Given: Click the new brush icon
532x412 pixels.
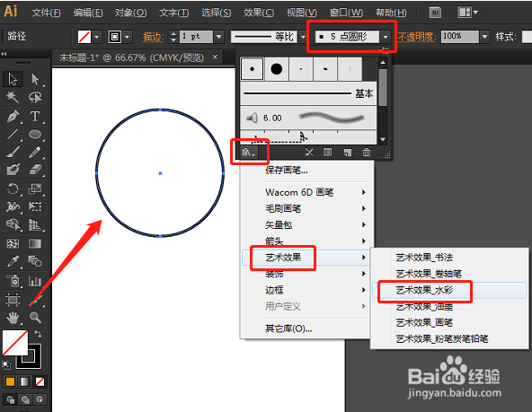Looking at the screenshot, I should (x=347, y=153).
